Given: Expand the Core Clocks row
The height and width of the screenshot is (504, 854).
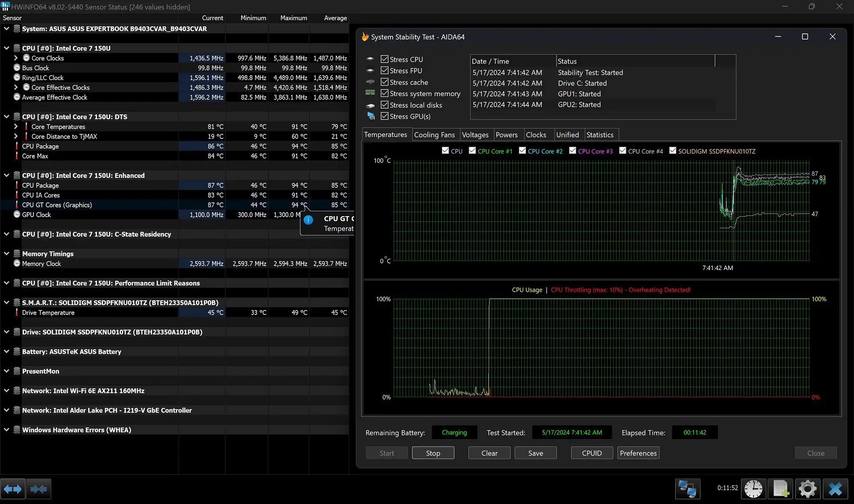Looking at the screenshot, I should (x=16, y=58).
